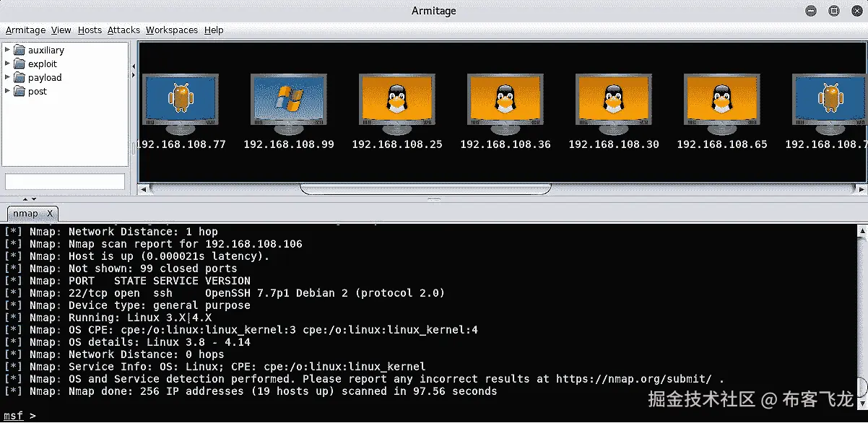Click the payload folder icon
The width and height of the screenshot is (868, 423).
click(x=19, y=77)
